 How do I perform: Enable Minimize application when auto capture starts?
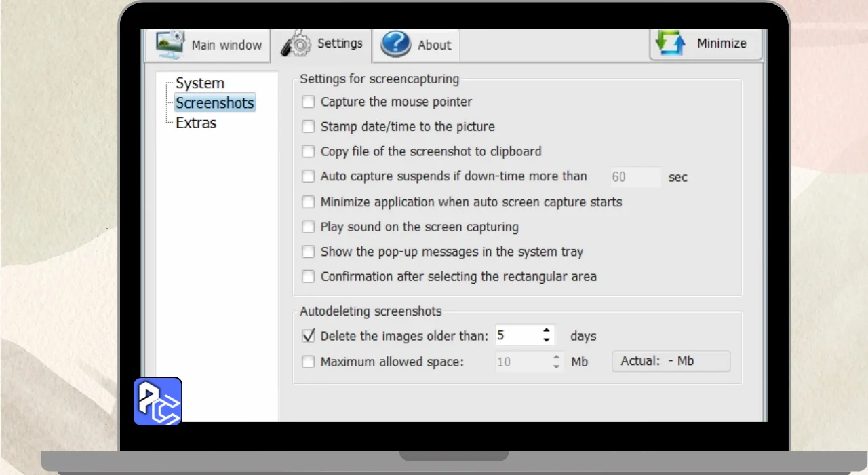309,202
